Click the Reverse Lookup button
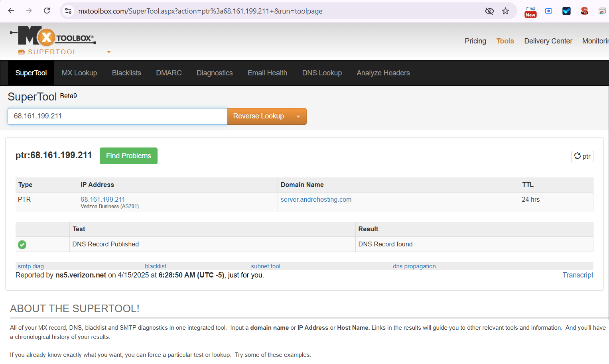Image resolution: width=609 pixels, height=364 pixels. click(258, 116)
